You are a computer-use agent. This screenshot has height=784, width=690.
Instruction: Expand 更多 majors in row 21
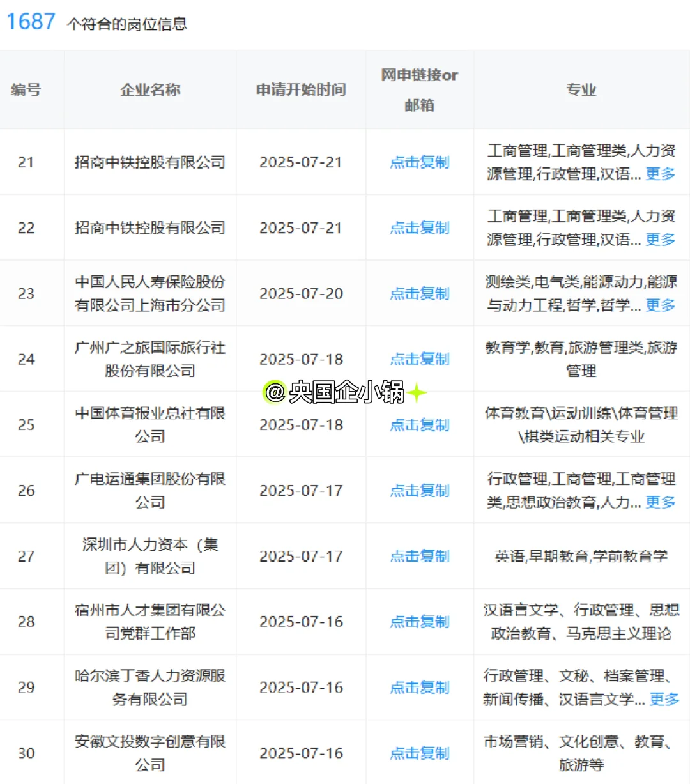pyautogui.click(x=661, y=174)
